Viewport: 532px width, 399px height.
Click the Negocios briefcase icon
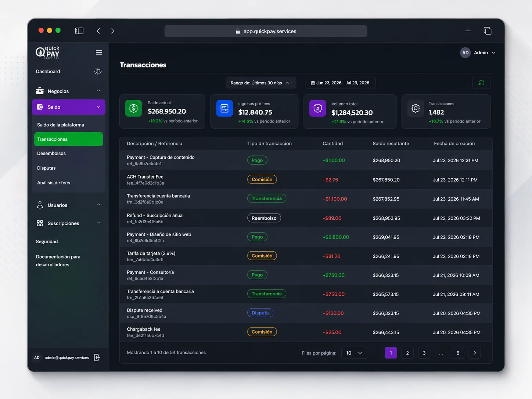(40, 91)
